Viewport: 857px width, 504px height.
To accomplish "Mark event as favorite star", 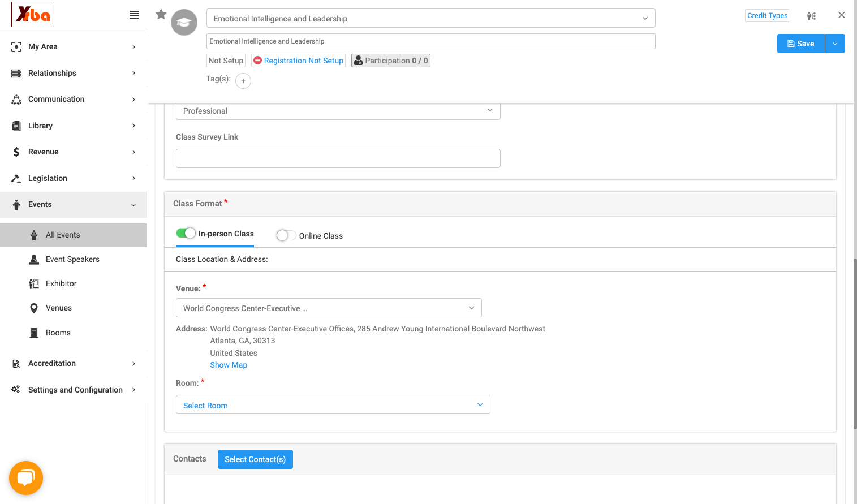I will [x=161, y=14].
